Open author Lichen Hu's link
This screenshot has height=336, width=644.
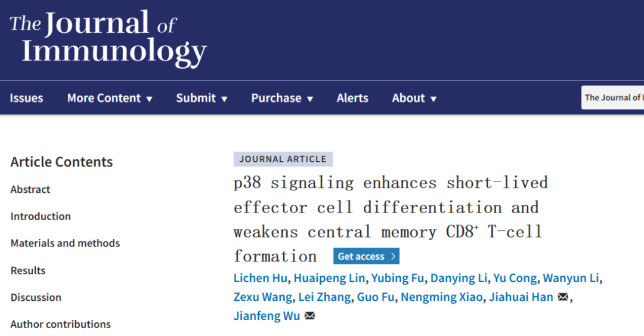click(261, 279)
